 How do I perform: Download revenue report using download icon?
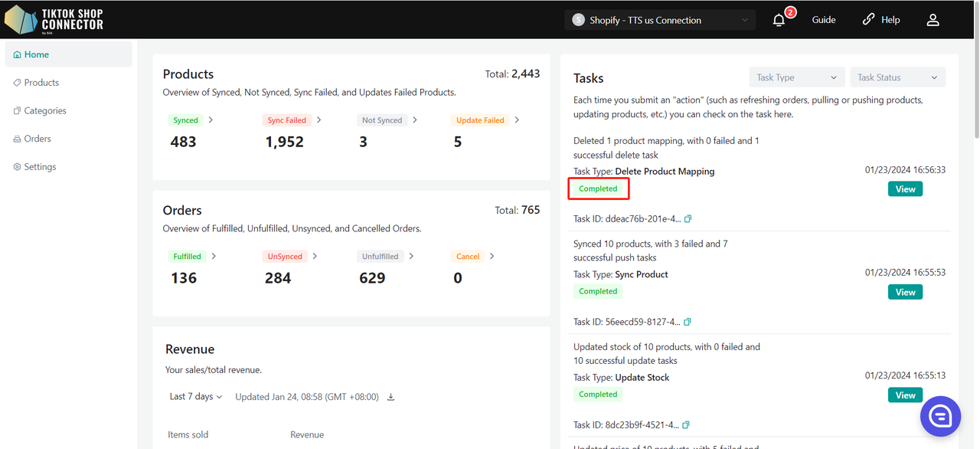click(x=391, y=397)
